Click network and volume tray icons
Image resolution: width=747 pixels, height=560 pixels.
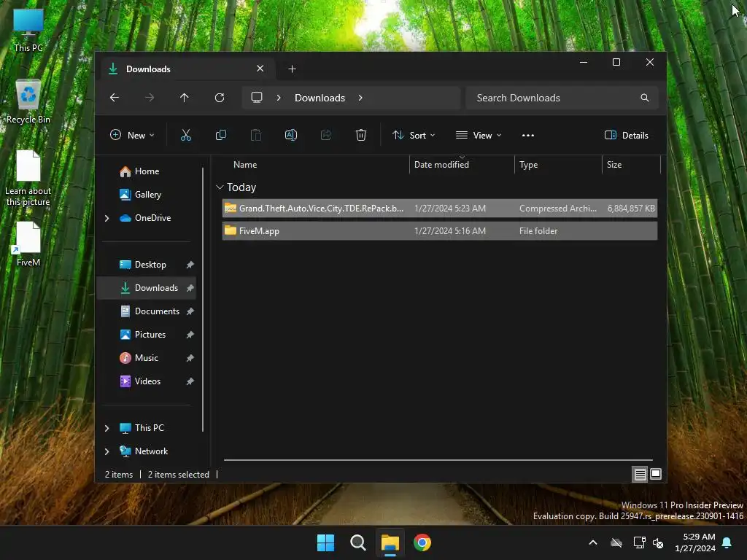click(x=649, y=542)
